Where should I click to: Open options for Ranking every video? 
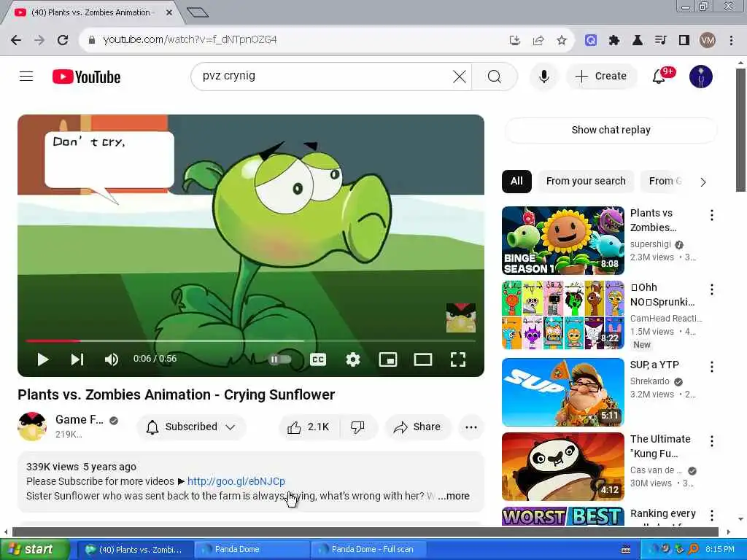[x=712, y=516]
